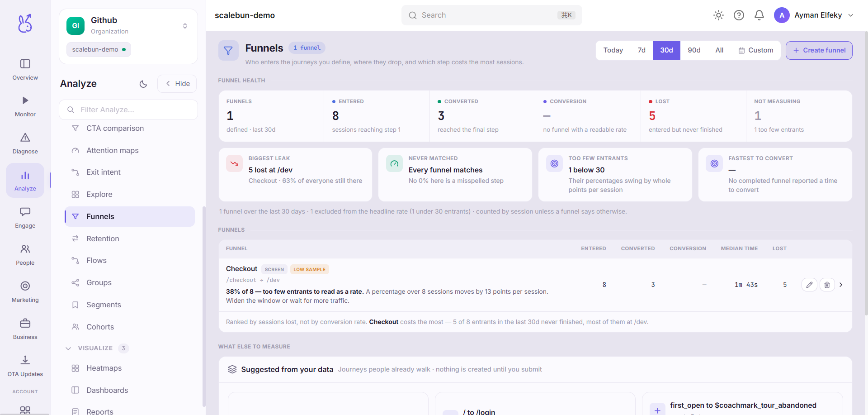Open the Flows page
This screenshot has height=415, width=868.
click(130, 260)
